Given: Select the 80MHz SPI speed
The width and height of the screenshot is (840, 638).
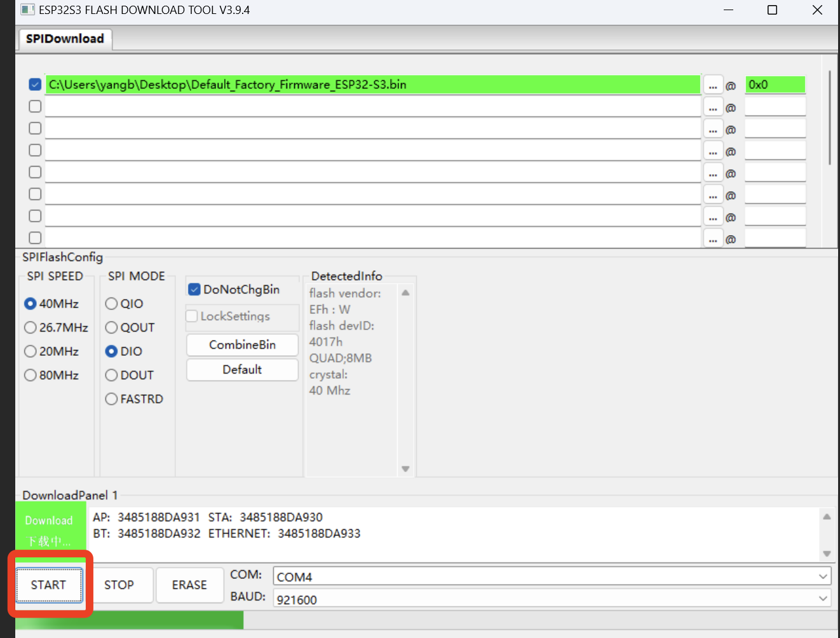Looking at the screenshot, I should (51, 375).
